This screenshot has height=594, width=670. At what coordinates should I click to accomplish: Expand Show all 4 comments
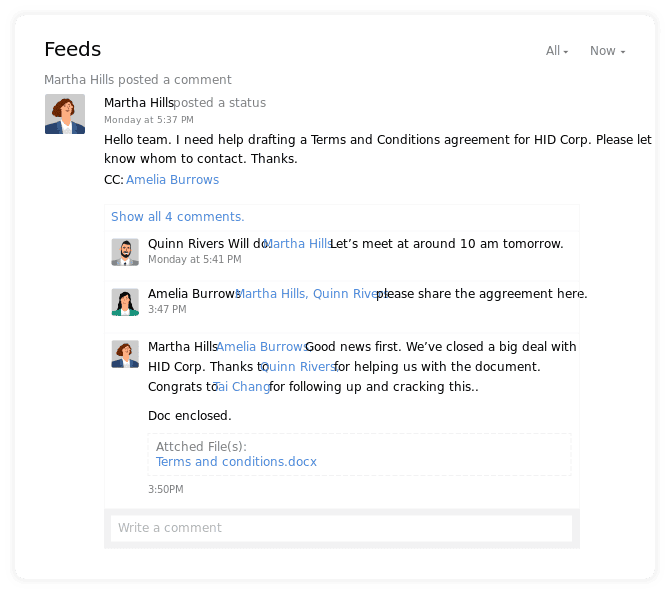pyautogui.click(x=178, y=217)
